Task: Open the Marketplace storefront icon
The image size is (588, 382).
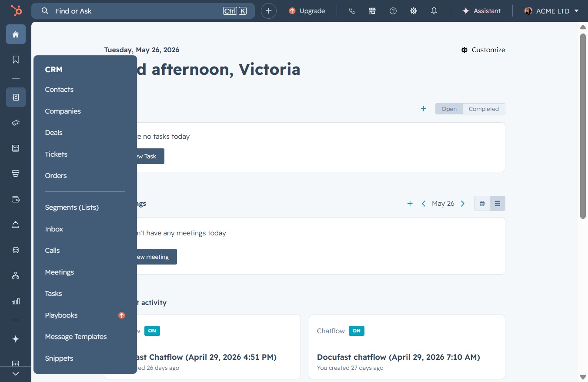Action: pyautogui.click(x=372, y=11)
